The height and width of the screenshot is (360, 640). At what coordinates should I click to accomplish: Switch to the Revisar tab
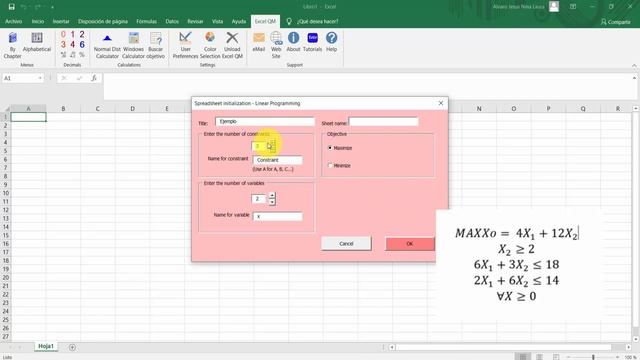click(x=195, y=21)
